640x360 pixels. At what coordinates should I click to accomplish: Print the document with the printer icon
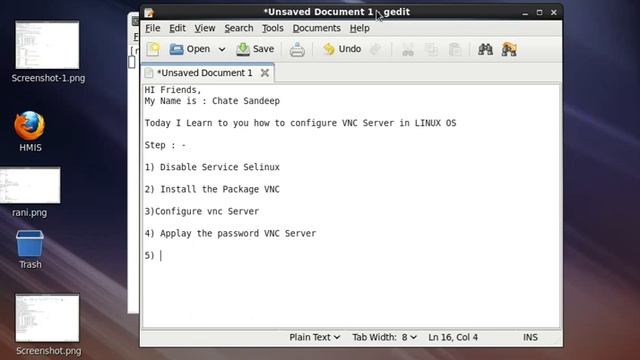coord(297,49)
